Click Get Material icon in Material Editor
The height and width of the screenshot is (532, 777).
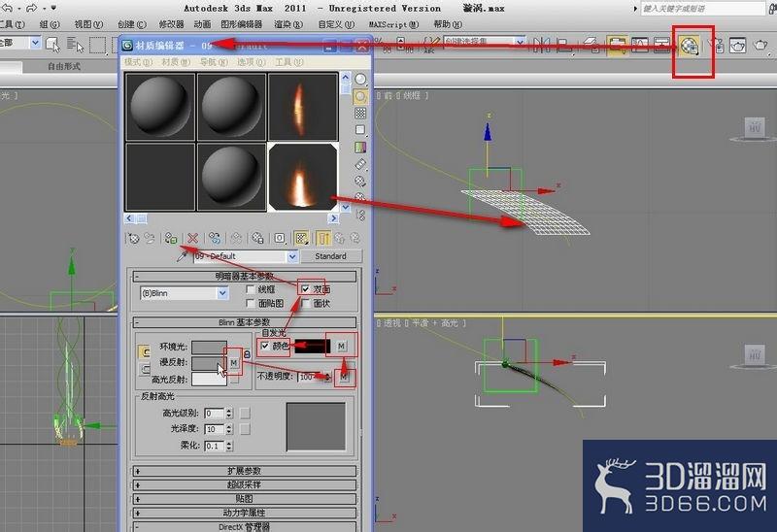(x=133, y=238)
